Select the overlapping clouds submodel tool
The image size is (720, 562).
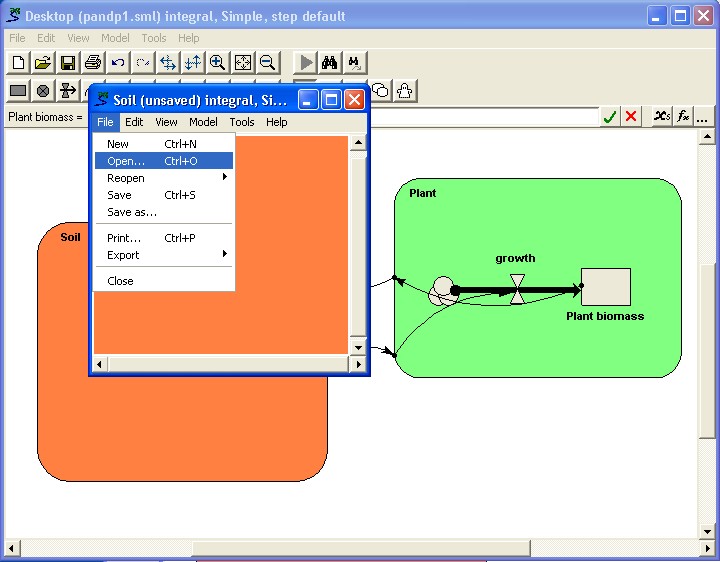tap(380, 90)
